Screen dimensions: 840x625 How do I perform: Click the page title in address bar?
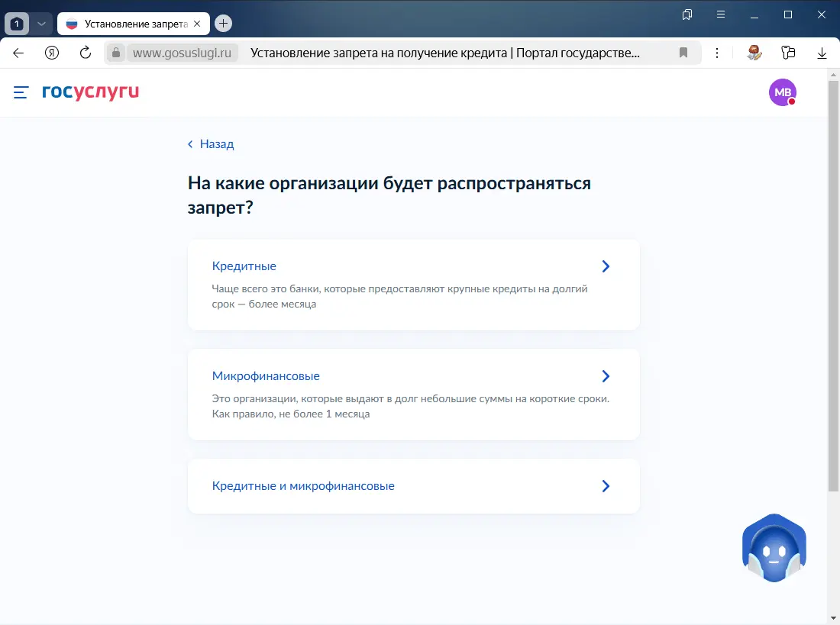(444, 53)
